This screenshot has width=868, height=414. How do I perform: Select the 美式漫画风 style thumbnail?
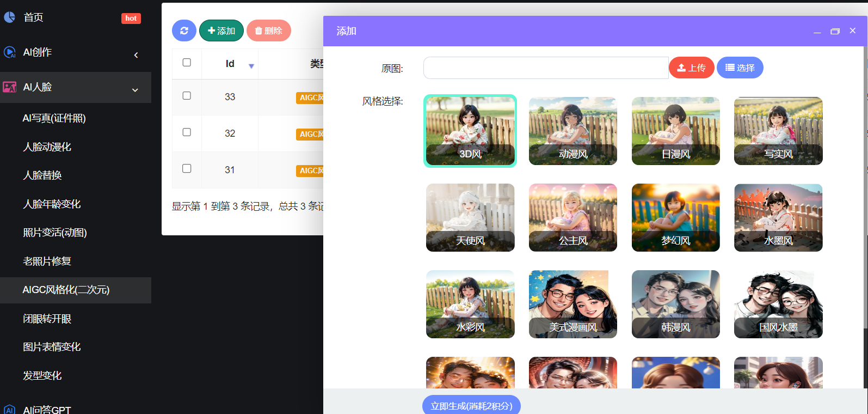pos(573,304)
